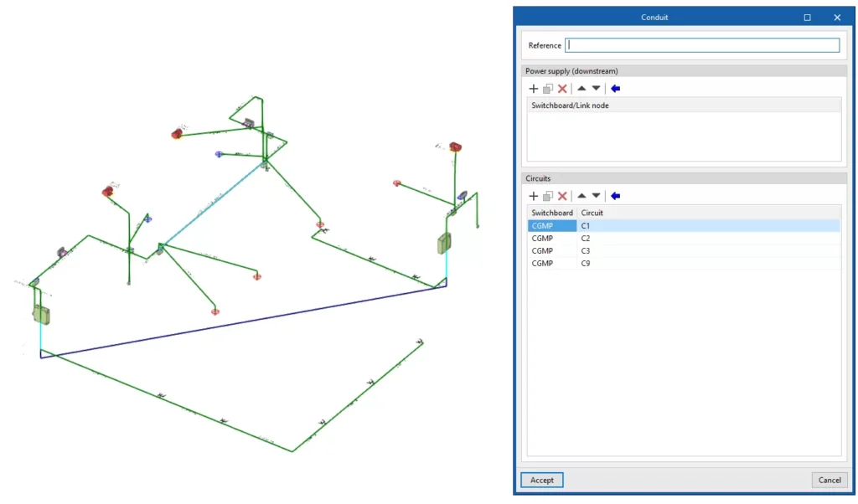Click copy icon in Power supply toolbar
Screen dimensions: 858x504
click(548, 89)
